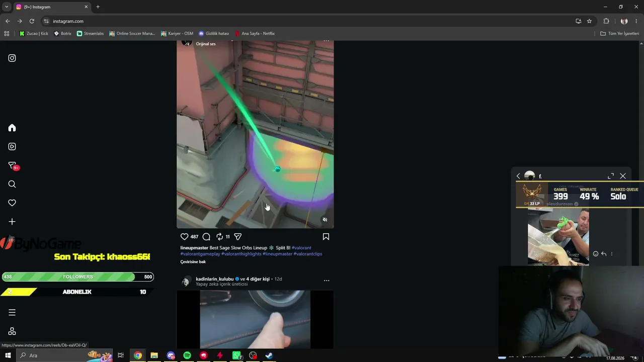Click the Instagram logo in the sidebar
This screenshot has width=644, height=362.
pyautogui.click(x=12, y=58)
